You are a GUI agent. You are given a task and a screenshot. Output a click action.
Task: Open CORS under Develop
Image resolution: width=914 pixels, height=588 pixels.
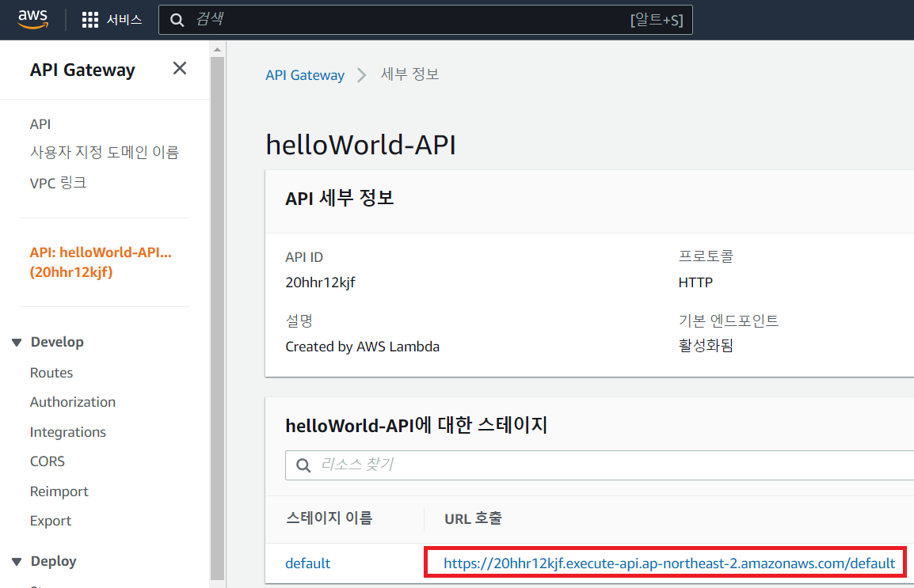(x=48, y=461)
